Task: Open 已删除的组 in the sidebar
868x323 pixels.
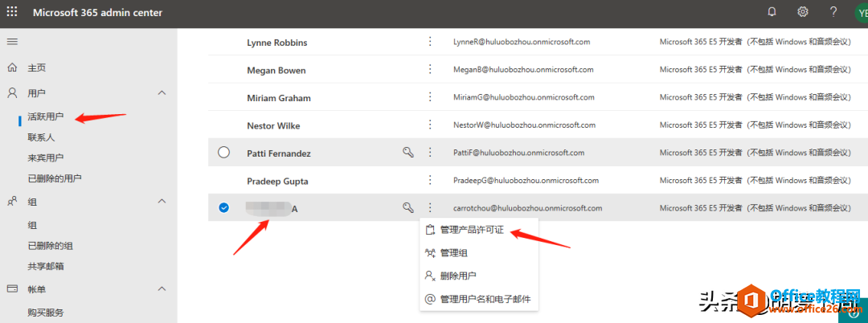Action: point(50,246)
